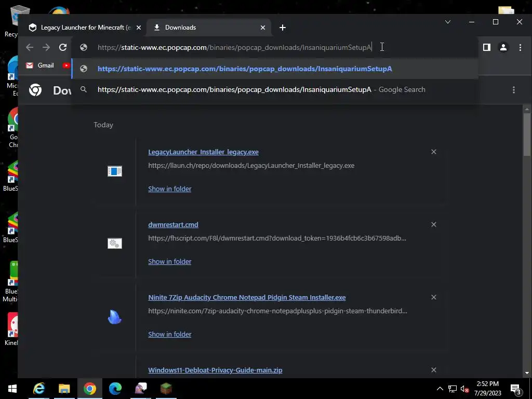Screen dimensions: 532x399
Task: Click Chrome taskbar icon
Action: (x=90, y=389)
